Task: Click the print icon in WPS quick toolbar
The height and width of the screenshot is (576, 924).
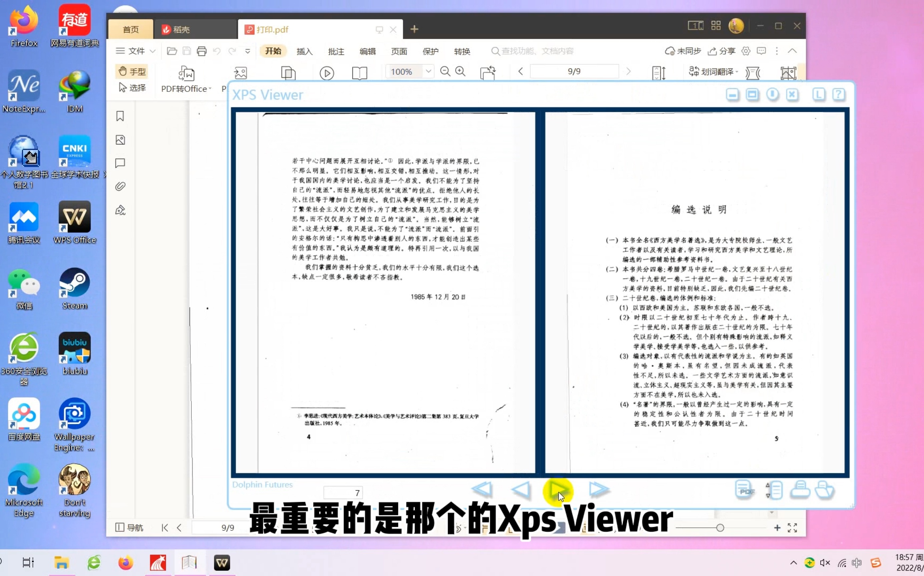Action: coord(202,51)
